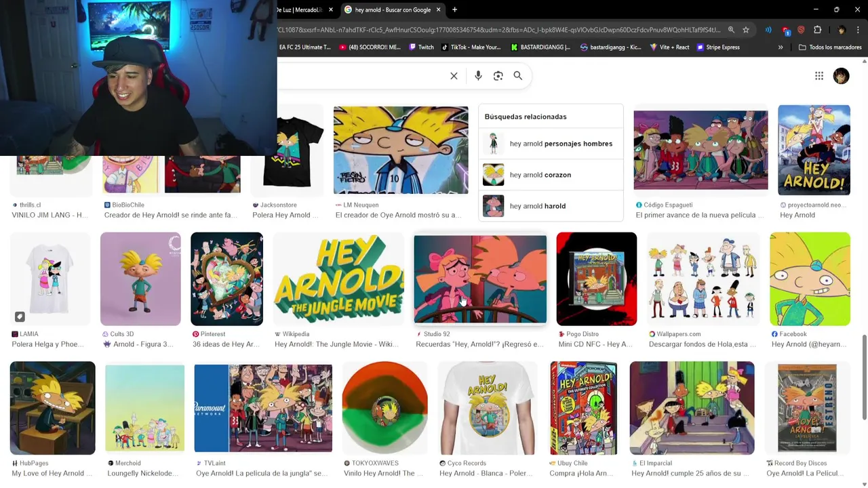Open the LM Neuquen Arnold jersey image
Image resolution: width=868 pixels, height=488 pixels.
401,150
